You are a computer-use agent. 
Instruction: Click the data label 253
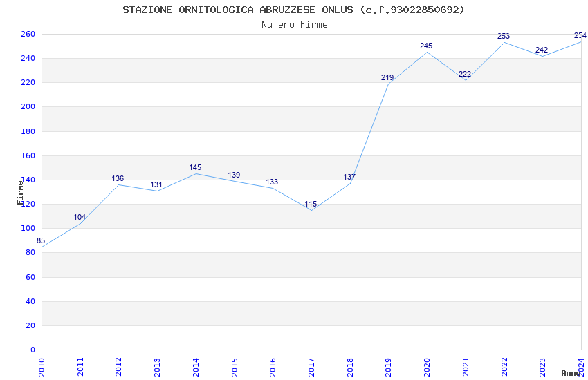(x=504, y=36)
